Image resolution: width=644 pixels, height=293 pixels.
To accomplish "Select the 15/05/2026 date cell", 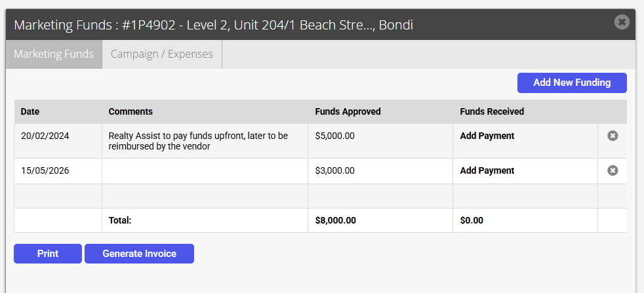I will click(x=58, y=171).
